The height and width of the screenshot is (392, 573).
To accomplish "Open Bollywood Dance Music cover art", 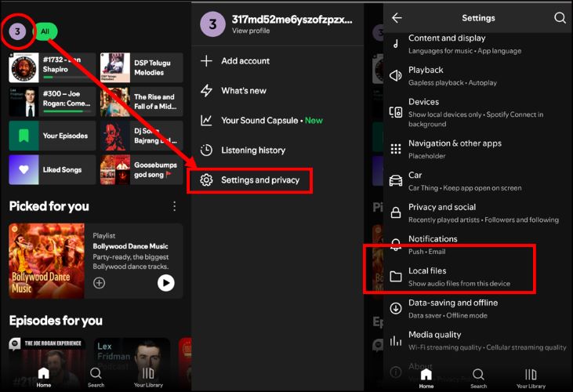I will (47, 261).
